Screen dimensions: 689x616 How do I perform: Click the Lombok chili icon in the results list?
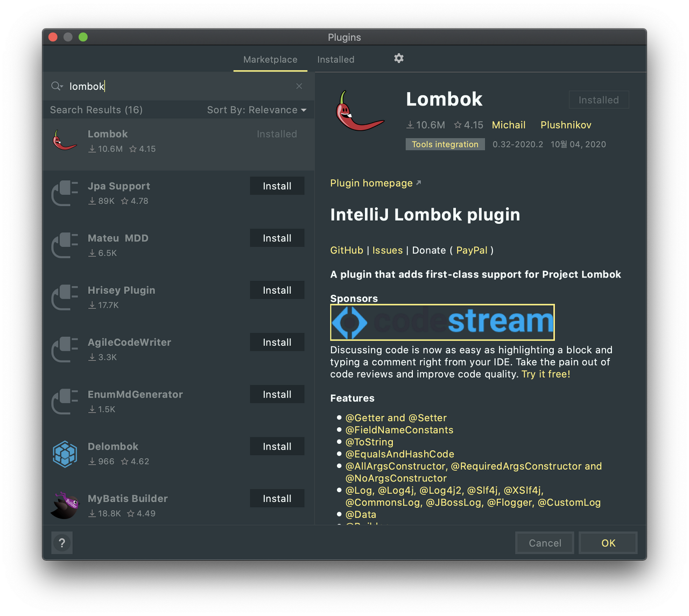[65, 140]
